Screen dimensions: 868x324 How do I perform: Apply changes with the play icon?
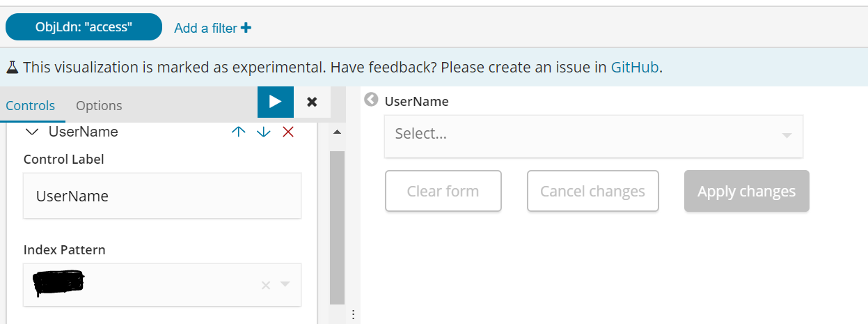[x=275, y=102]
